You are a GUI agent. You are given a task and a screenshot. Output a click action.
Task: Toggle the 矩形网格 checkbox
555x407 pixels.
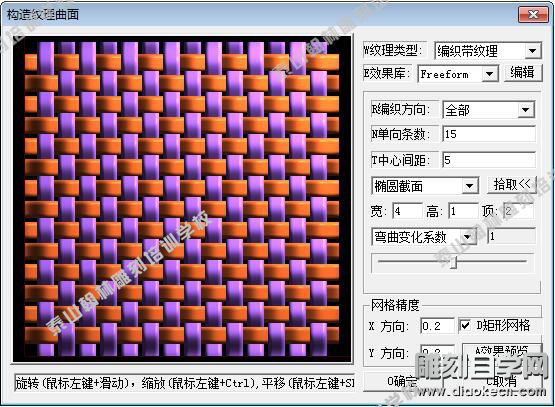[x=464, y=325]
